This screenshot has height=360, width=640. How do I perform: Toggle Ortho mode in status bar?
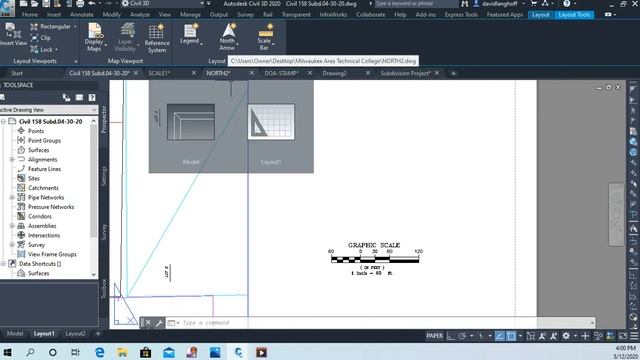[x=451, y=336]
